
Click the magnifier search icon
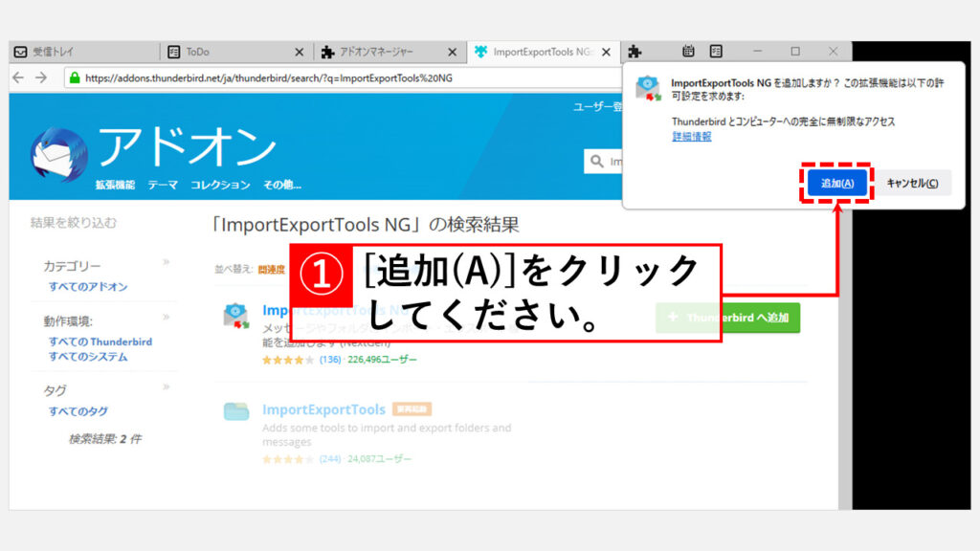(597, 161)
